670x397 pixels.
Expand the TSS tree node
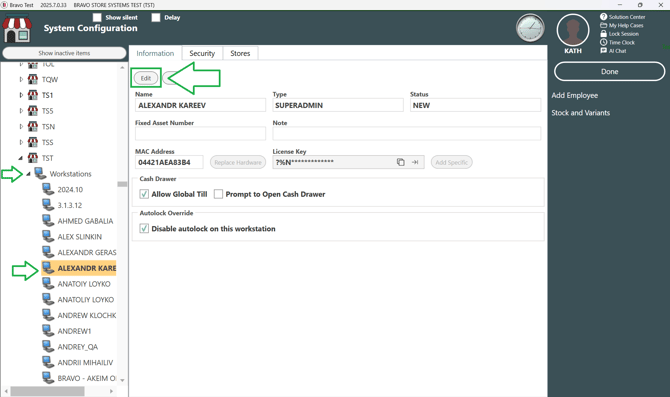[21, 142]
